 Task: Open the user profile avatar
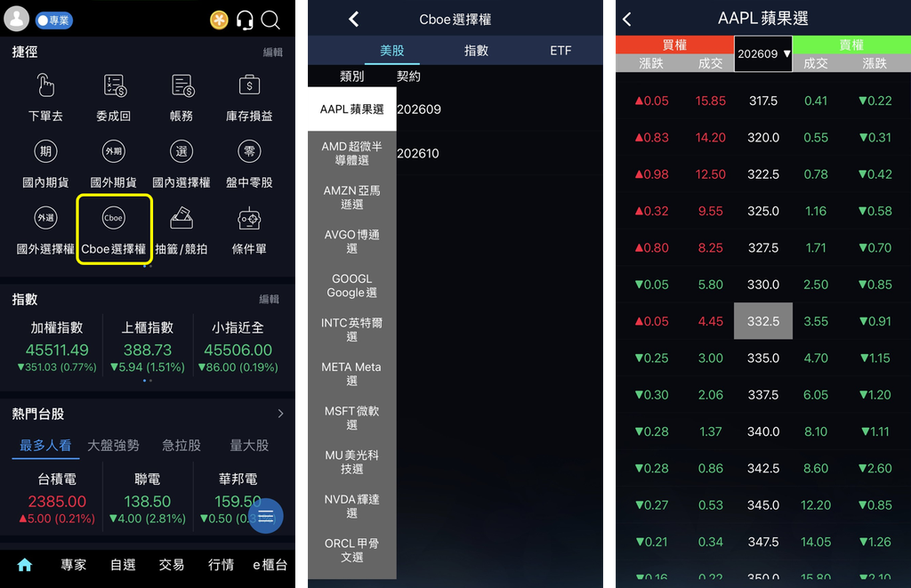(x=17, y=19)
